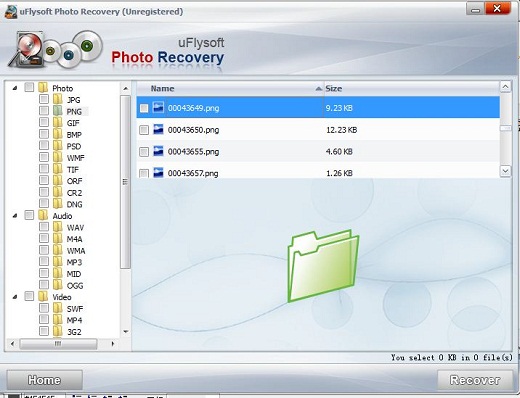Screen dimensions: 520x398
Task: Close the Photo Recovery window
Action: click(x=497, y=8)
